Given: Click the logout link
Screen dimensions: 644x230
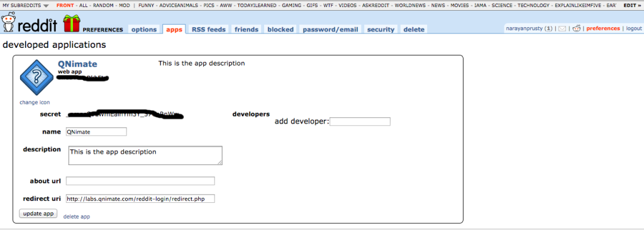Looking at the screenshot, I should click(634, 28).
